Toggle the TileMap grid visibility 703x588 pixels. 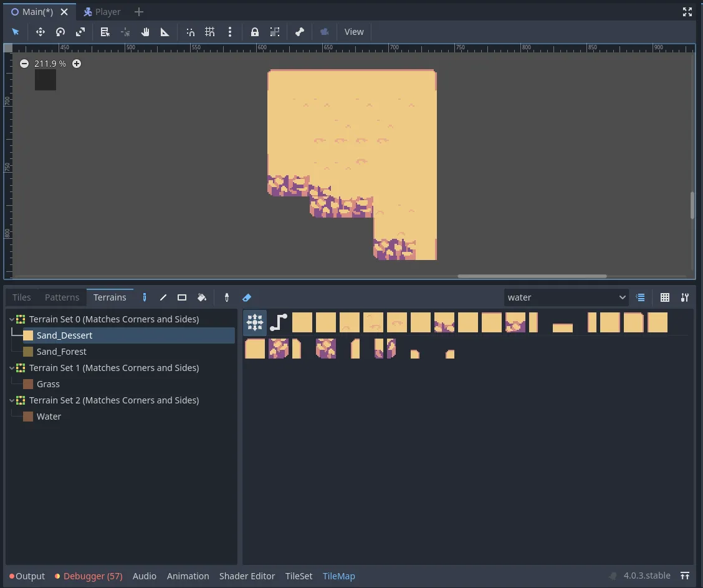(x=665, y=297)
